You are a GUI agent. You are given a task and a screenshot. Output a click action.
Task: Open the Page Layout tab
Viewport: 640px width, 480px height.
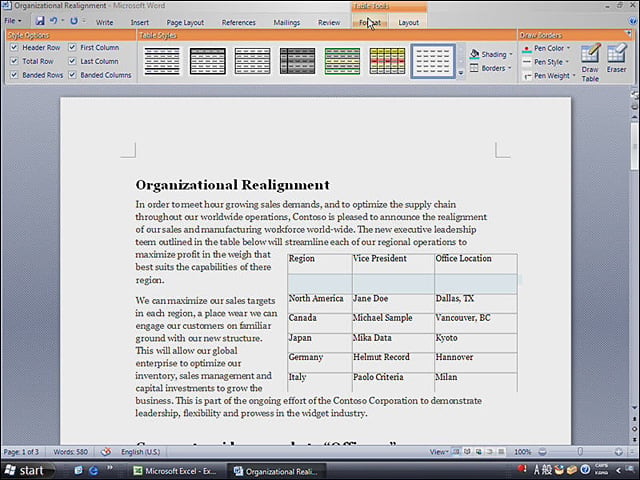(185, 23)
